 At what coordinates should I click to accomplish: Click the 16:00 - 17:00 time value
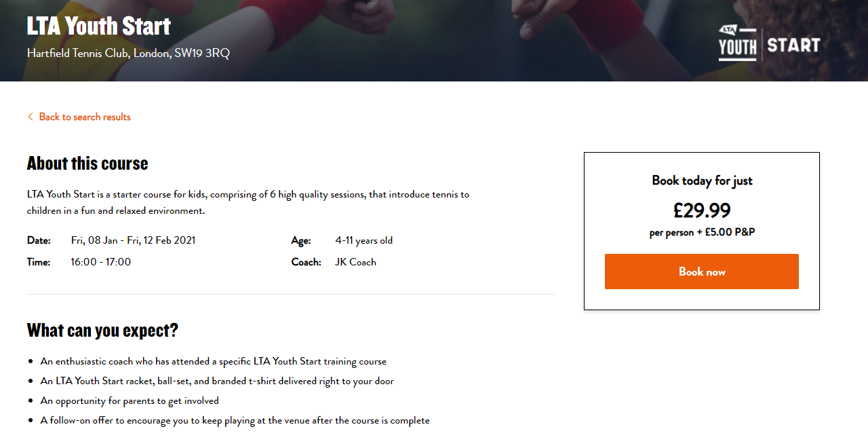tap(101, 262)
